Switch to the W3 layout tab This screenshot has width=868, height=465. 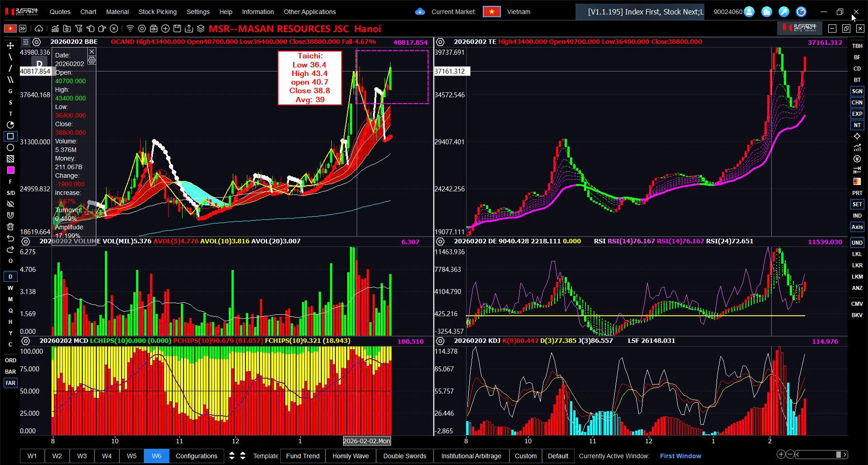[x=82, y=456]
